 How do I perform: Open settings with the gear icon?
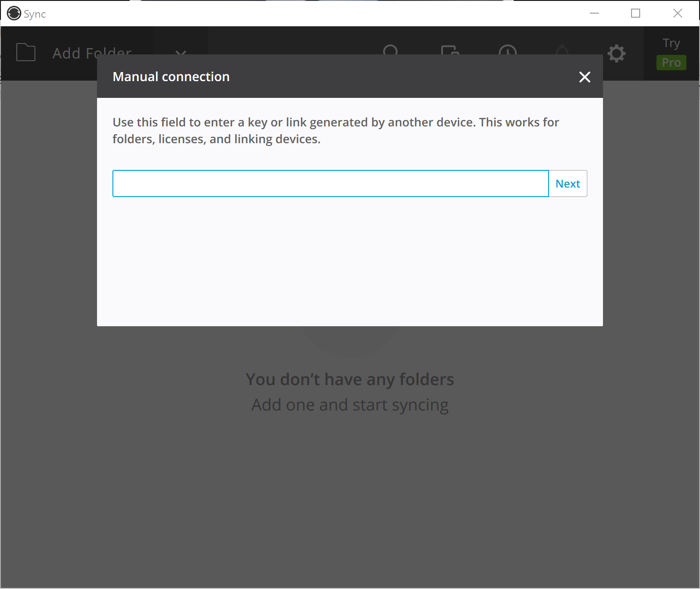616,53
